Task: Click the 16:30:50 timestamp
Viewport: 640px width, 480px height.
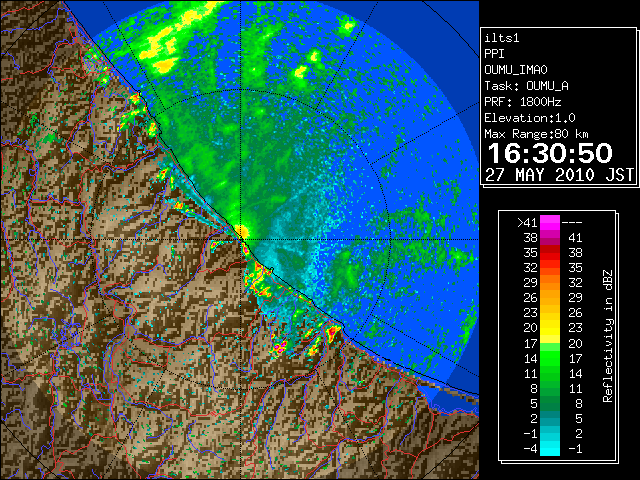Action: (550, 153)
